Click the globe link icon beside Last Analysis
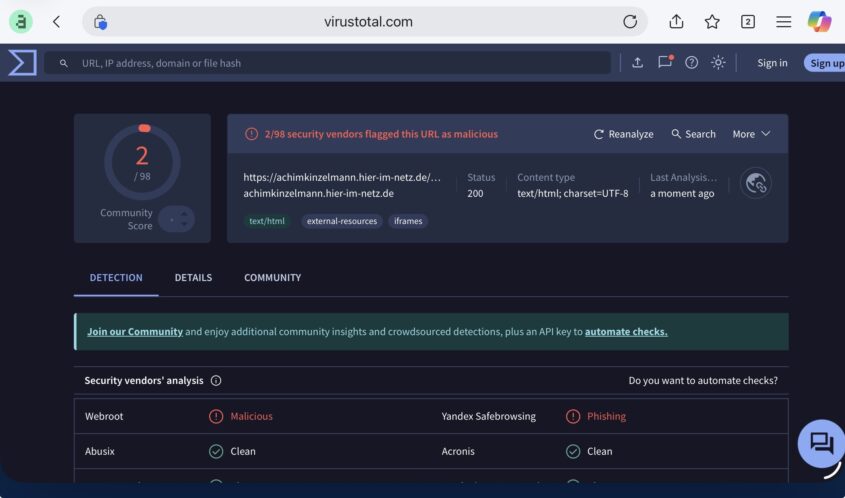845x498 pixels. tap(756, 183)
